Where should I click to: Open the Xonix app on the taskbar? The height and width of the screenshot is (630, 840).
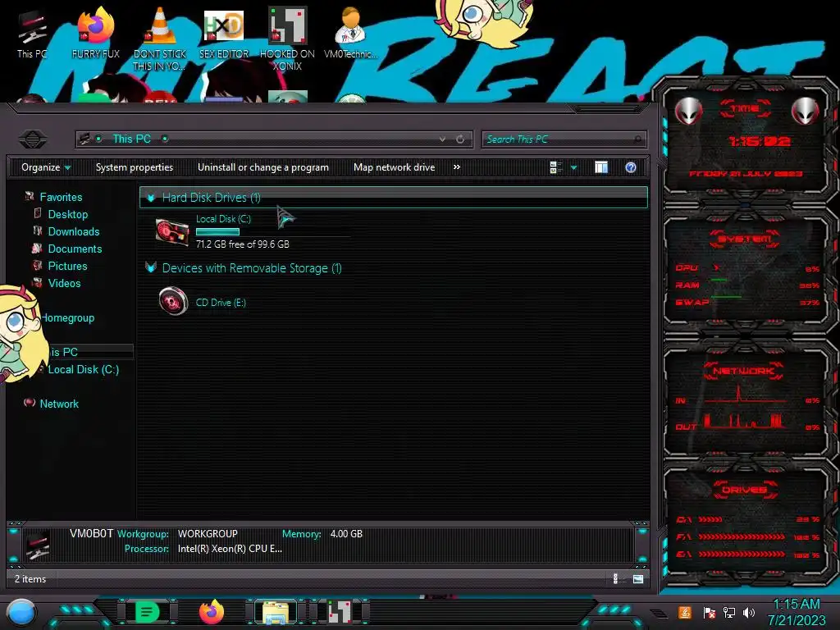point(339,612)
